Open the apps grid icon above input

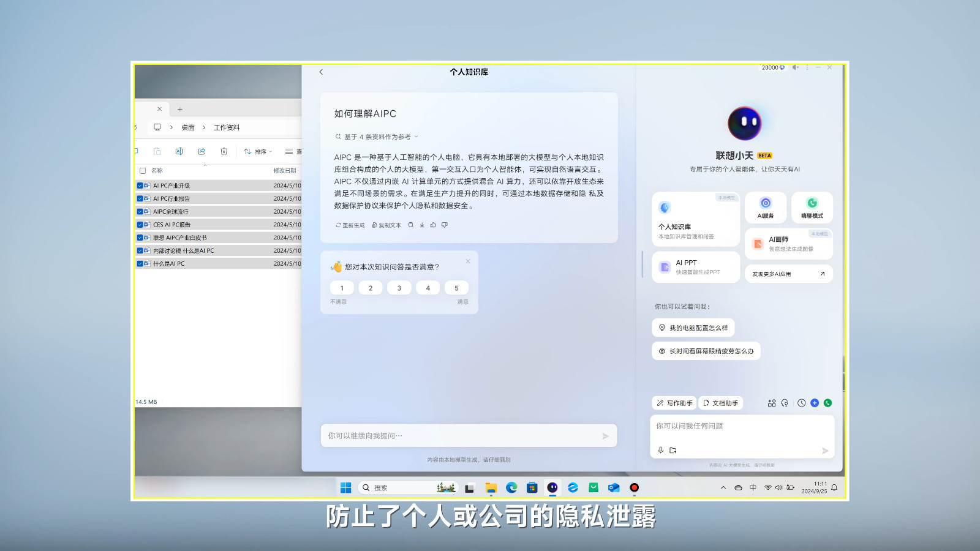click(772, 403)
